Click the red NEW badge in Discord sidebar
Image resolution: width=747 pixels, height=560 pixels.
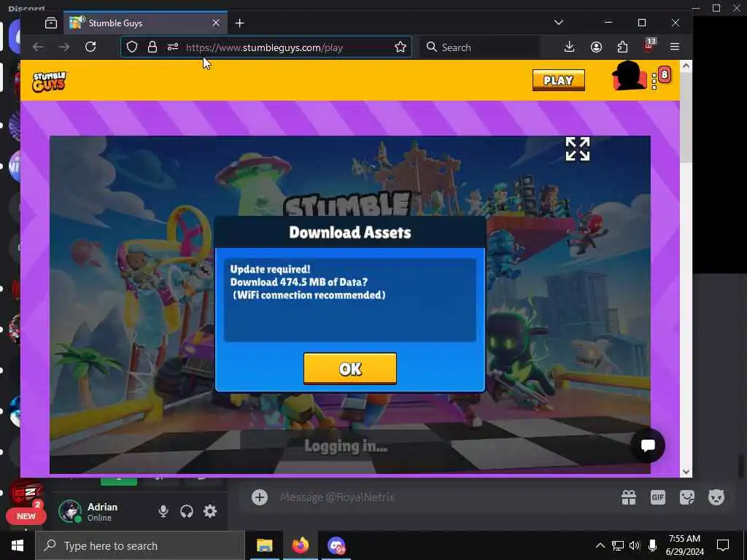[26, 516]
